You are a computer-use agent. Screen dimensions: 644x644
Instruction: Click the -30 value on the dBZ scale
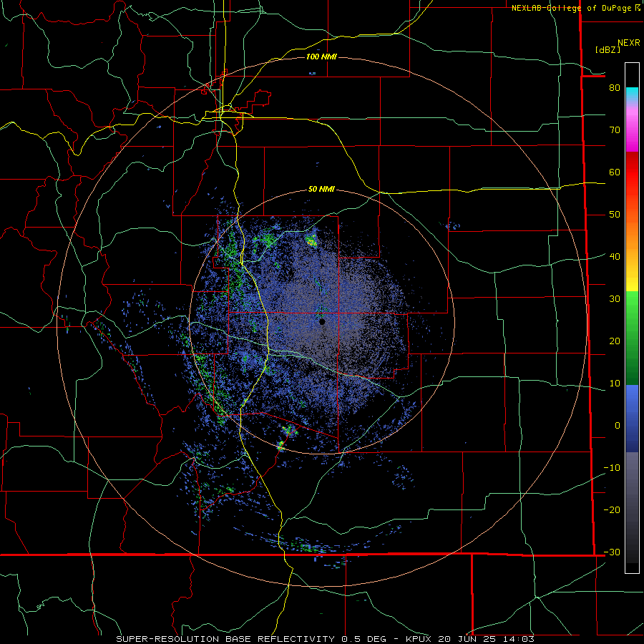612,552
